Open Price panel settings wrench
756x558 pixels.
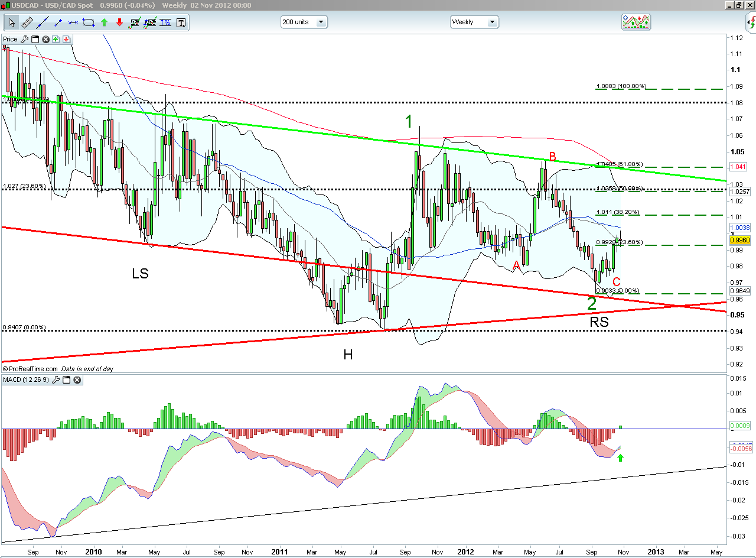point(25,40)
